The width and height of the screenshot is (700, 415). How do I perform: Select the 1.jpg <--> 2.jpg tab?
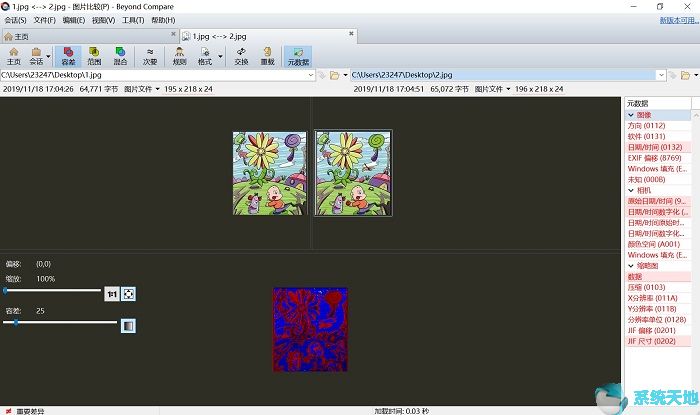coord(268,36)
